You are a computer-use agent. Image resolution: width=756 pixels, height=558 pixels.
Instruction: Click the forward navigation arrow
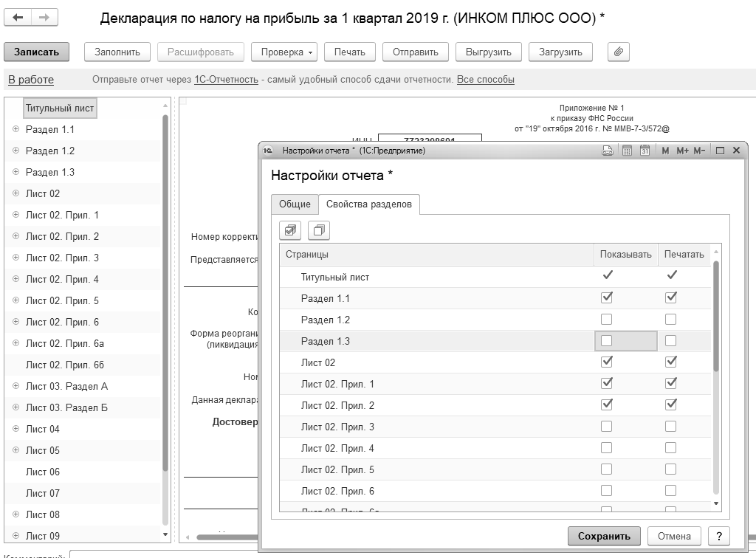click(x=44, y=18)
